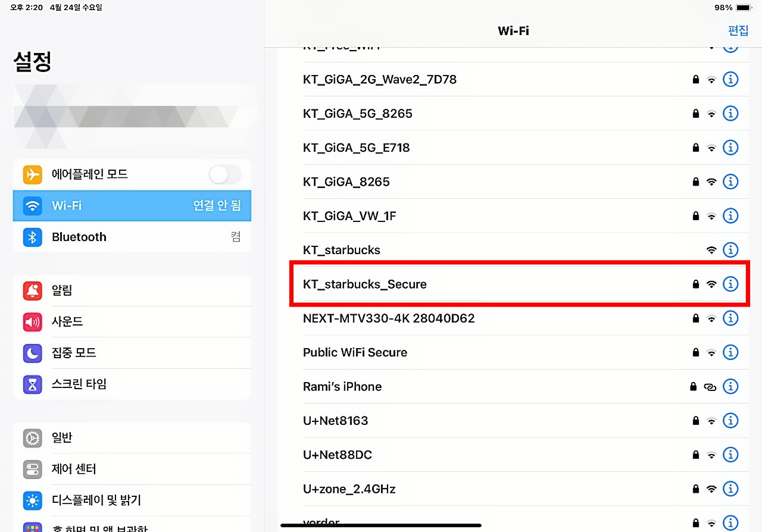762x532 pixels.
Task: Click the 제어 센터 switches icon
Action: 33,469
